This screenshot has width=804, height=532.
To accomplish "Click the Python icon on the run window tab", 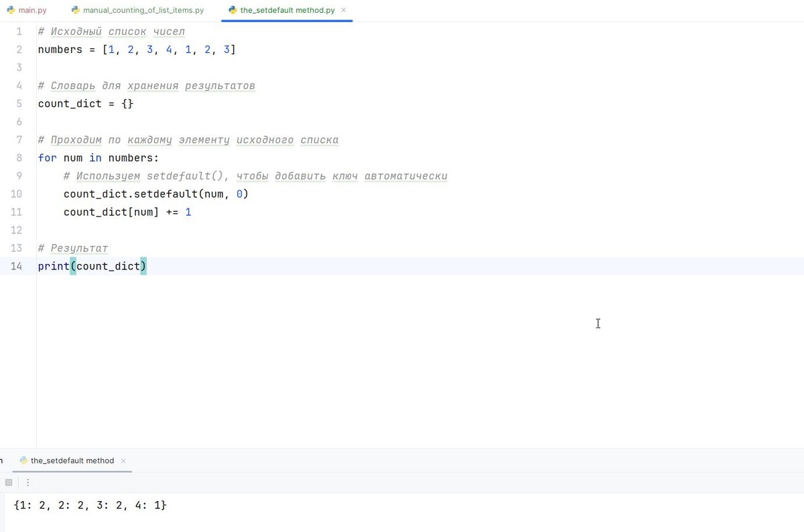I will 23,460.
